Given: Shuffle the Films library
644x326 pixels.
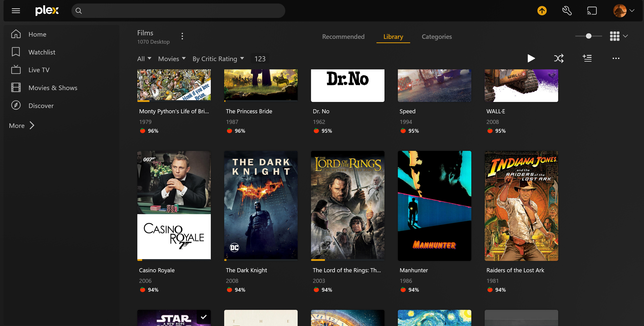Looking at the screenshot, I should point(559,58).
